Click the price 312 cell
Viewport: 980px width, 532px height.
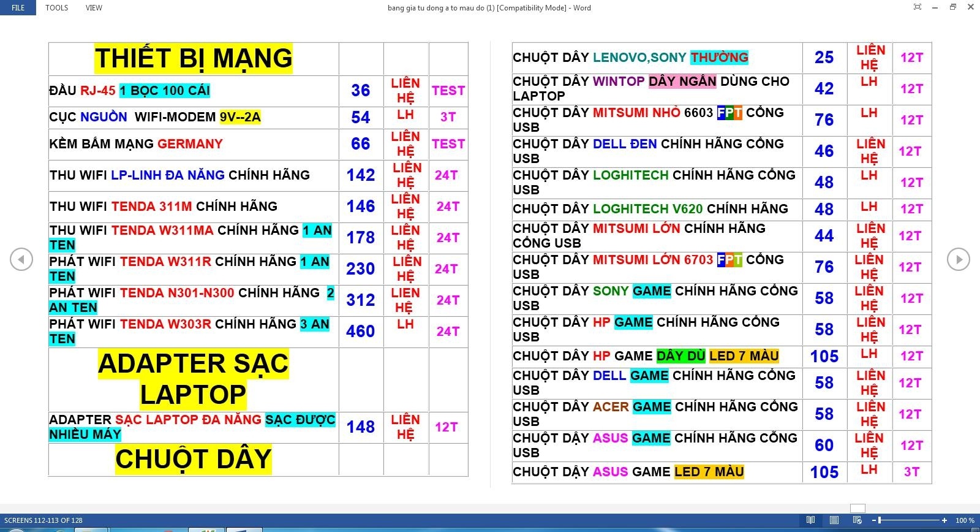coord(361,300)
